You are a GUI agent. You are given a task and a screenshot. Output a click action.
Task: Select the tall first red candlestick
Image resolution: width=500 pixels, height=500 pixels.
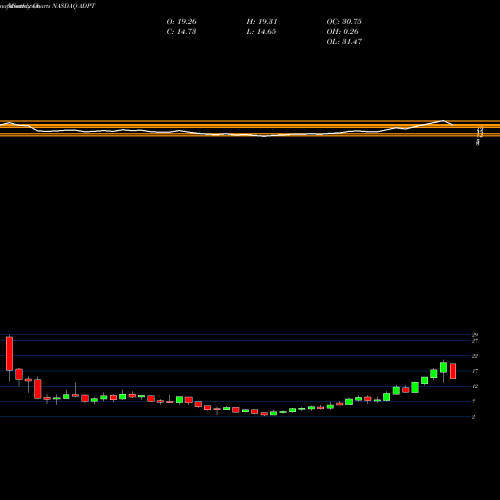(9, 354)
